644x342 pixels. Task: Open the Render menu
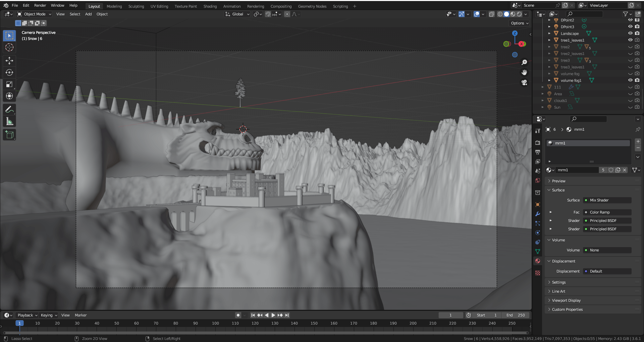tap(40, 5)
